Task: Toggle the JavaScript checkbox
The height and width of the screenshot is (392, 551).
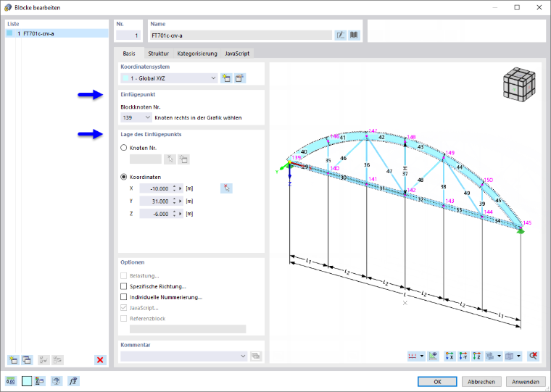Action: [x=124, y=308]
